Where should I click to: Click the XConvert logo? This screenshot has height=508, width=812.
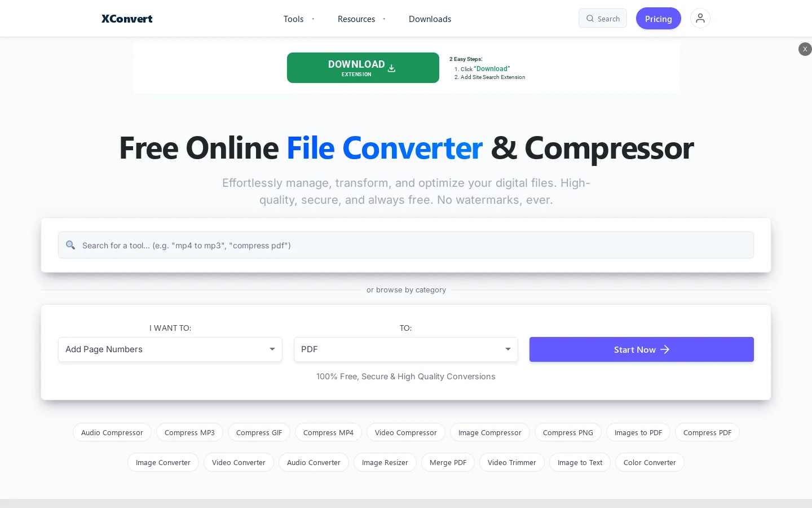coord(127,19)
